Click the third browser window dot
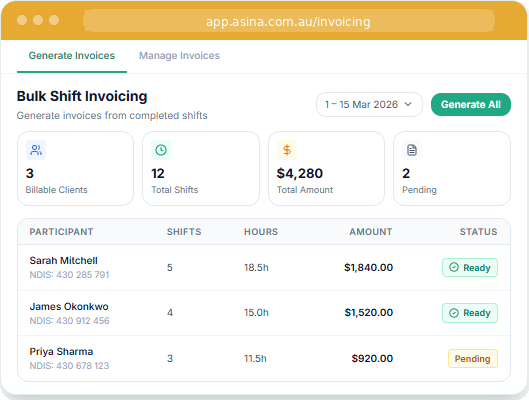 coord(54,20)
